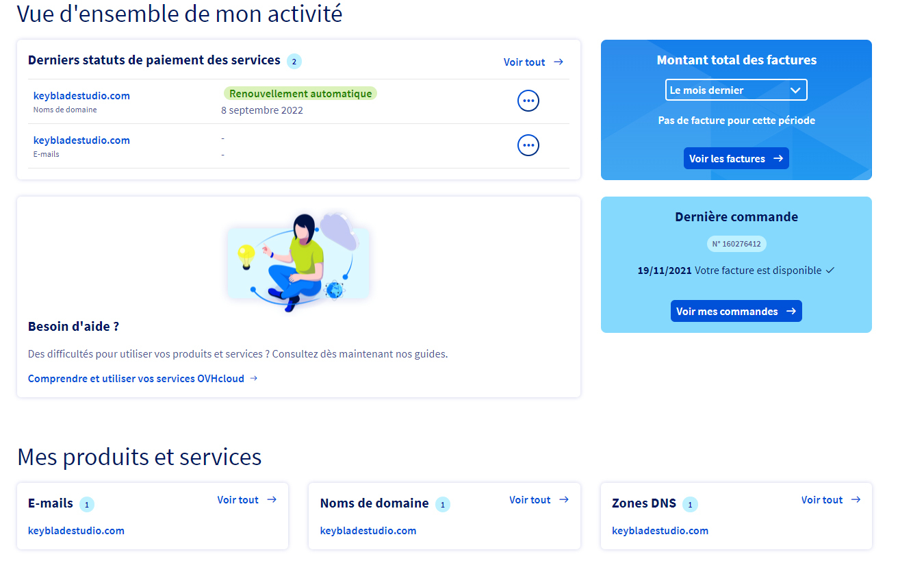
Task: Click 'Voir tout' in the Zones DNS card
Action: pyautogui.click(x=830, y=500)
